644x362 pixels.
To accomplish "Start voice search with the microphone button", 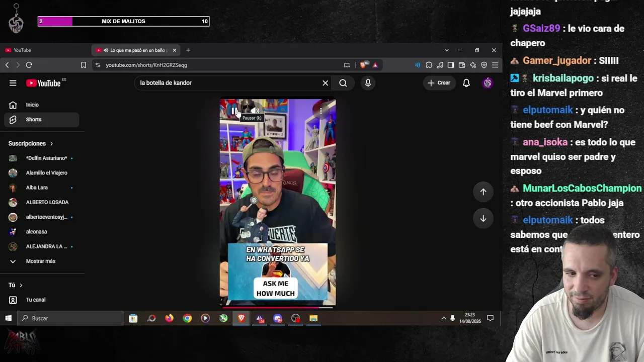I will pos(368,83).
